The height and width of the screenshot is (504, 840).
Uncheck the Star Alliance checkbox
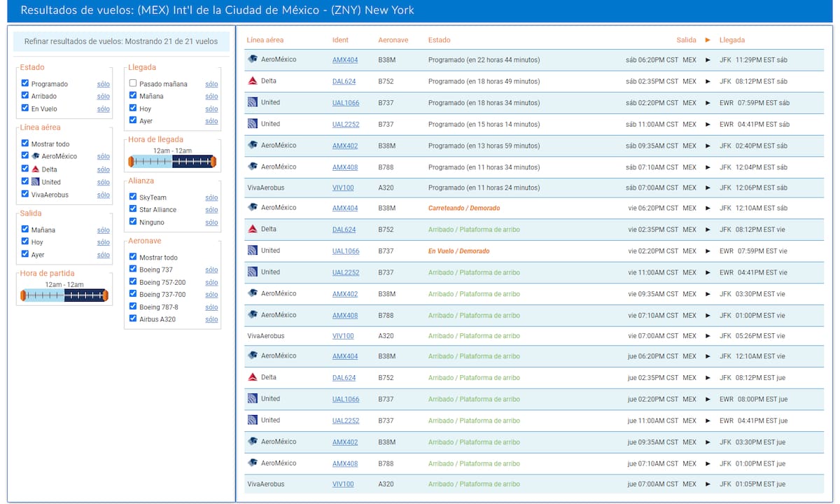(x=133, y=209)
